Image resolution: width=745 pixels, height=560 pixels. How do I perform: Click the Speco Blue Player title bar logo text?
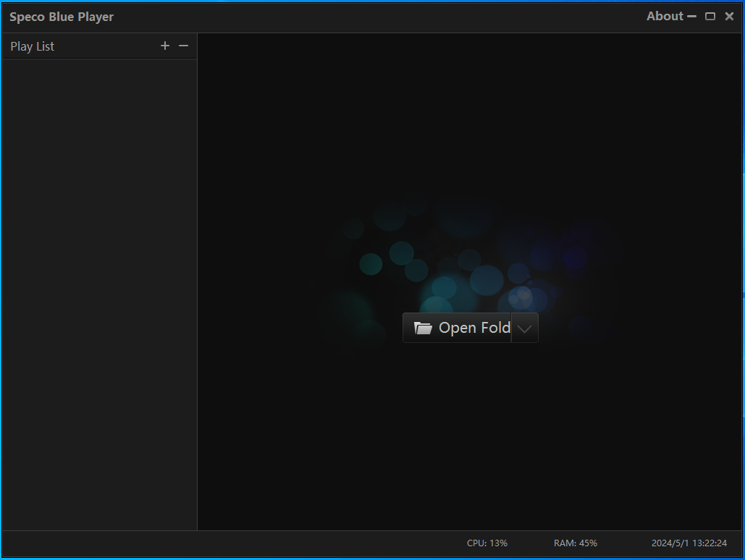[x=62, y=16]
